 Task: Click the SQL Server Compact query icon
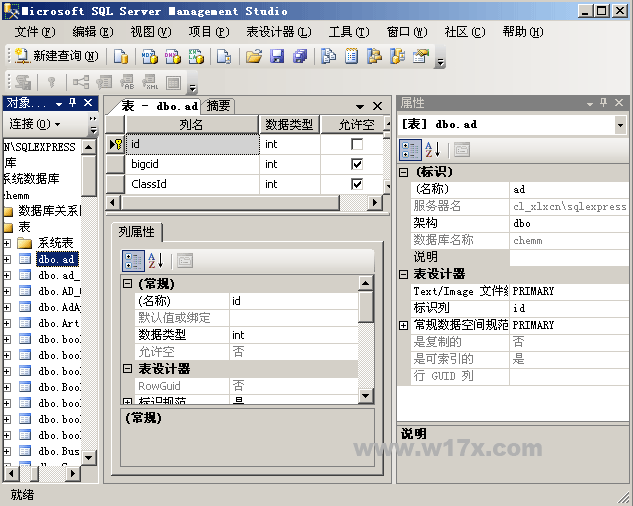(224, 56)
